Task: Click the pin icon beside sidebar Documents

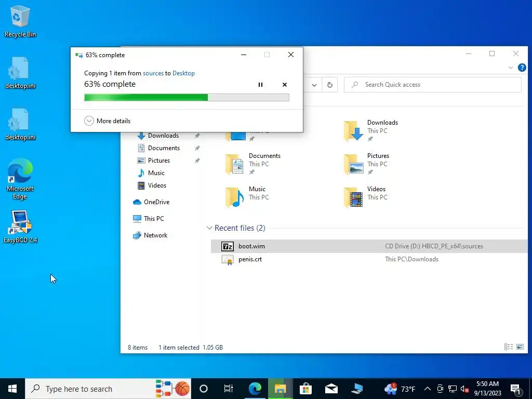Action: click(x=197, y=148)
